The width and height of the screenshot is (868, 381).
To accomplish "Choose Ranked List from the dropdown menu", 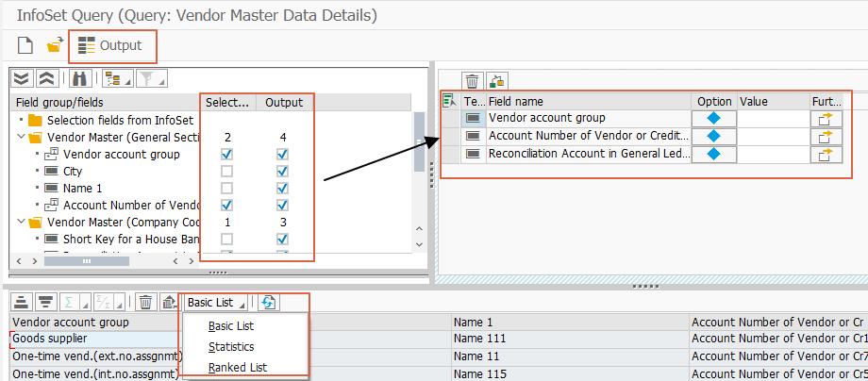I will (238, 367).
